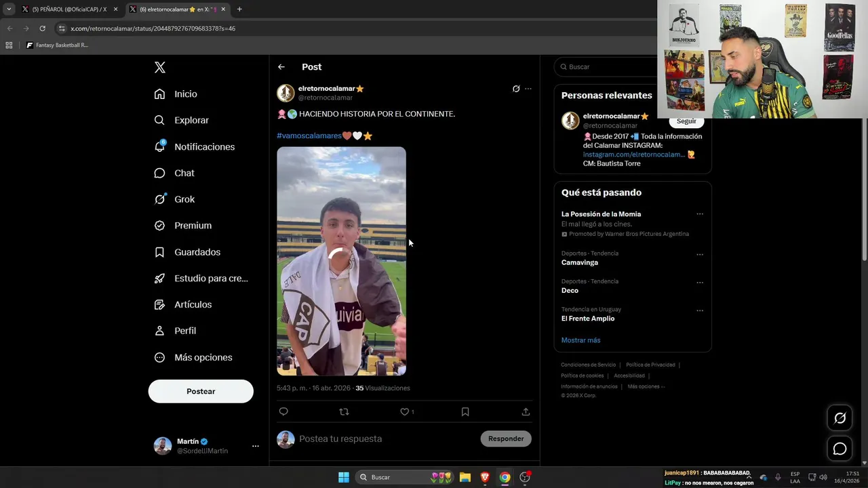
Task: Open the Camavinga trend
Action: point(580,262)
